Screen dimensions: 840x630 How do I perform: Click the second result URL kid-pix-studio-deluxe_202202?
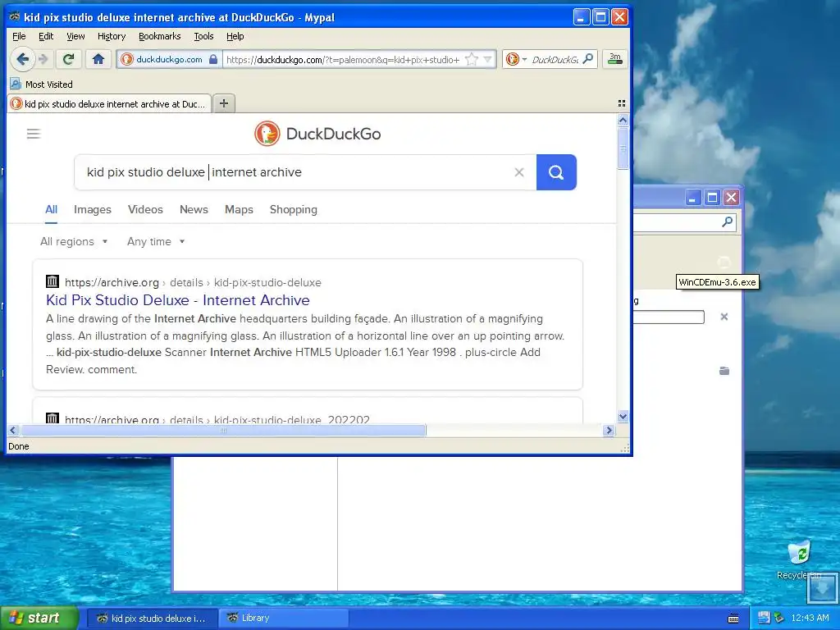coord(217,419)
